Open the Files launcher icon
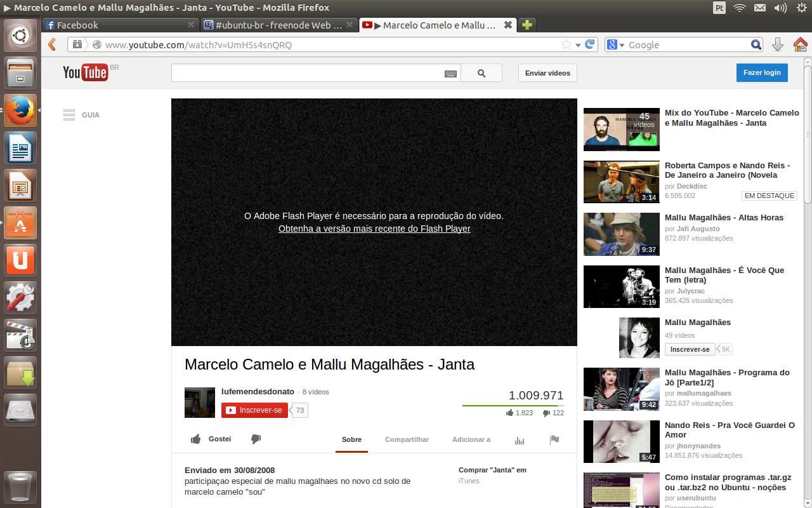This screenshot has height=508, width=812. click(21, 73)
